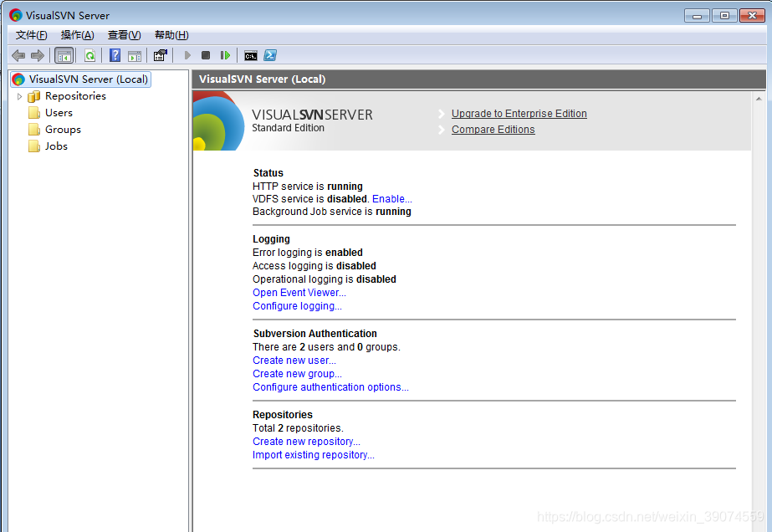Click Configure logging... link
Screen dimensions: 772x532
[297, 306]
